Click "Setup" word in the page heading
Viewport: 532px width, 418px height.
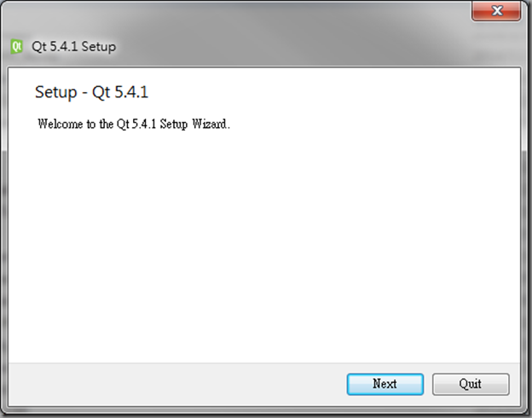pos(56,92)
